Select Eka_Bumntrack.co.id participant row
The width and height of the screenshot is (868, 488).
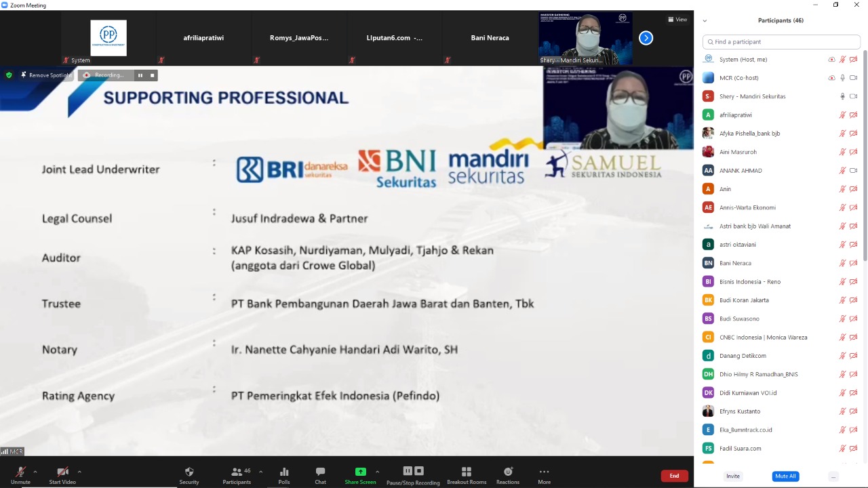click(x=781, y=430)
